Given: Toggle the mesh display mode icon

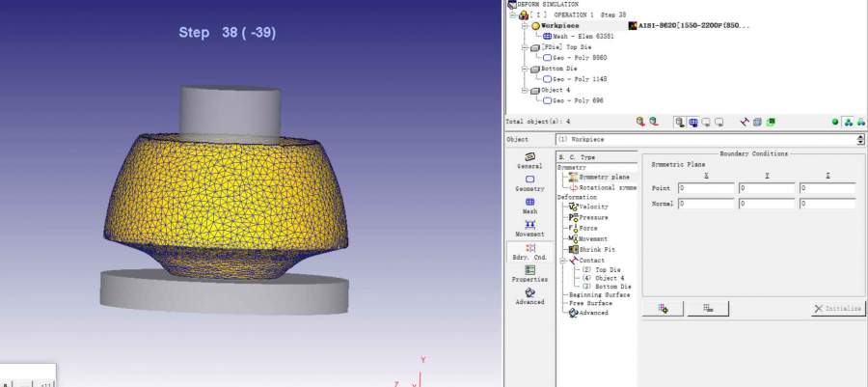Looking at the screenshot, I should tap(693, 122).
